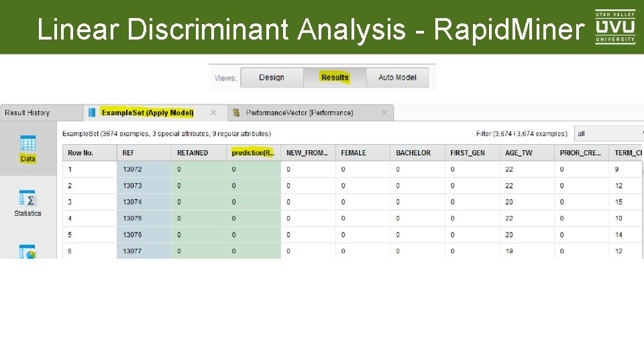Screen dimensions: 644x362
Task: Select REF cell 13073
Action: 144,186
